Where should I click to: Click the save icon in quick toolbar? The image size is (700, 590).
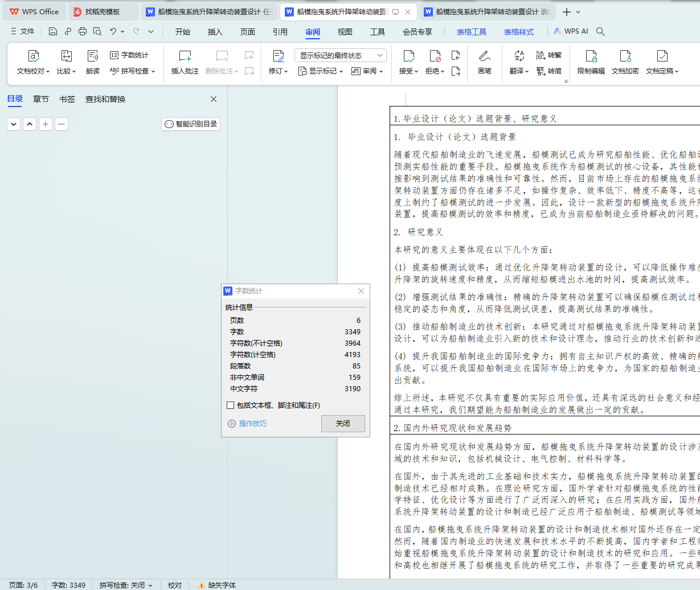[x=52, y=31]
